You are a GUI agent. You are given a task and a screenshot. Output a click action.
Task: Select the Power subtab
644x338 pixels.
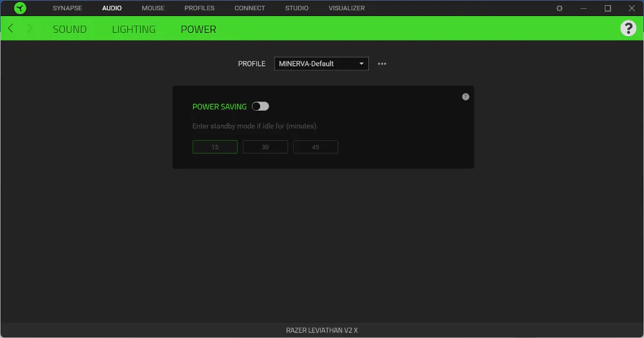[x=198, y=29]
